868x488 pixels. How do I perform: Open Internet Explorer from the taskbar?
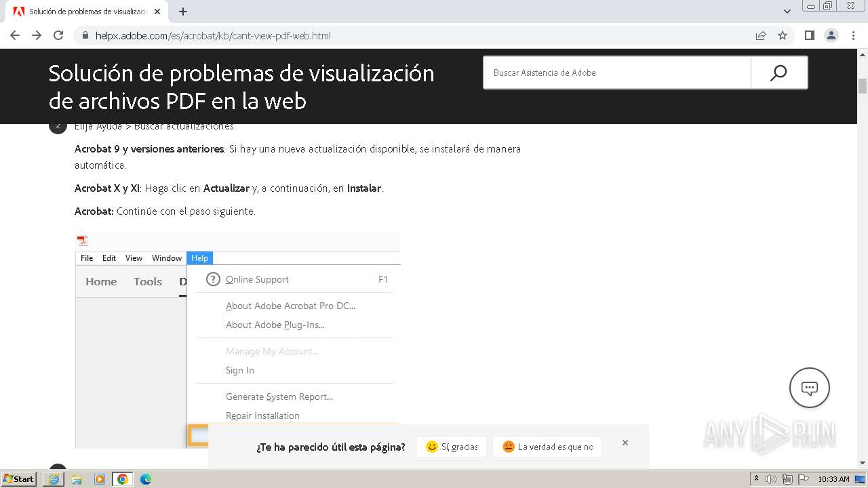click(54, 479)
